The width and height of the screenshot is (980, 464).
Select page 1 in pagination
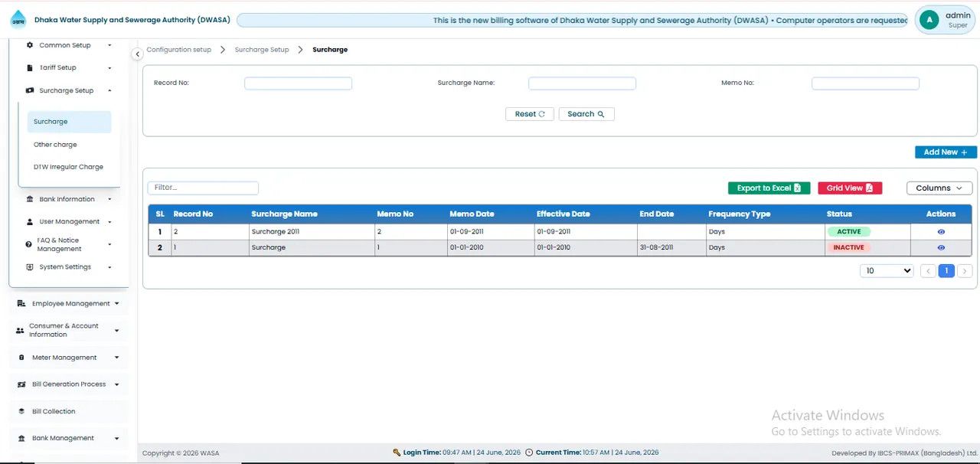[x=946, y=271]
